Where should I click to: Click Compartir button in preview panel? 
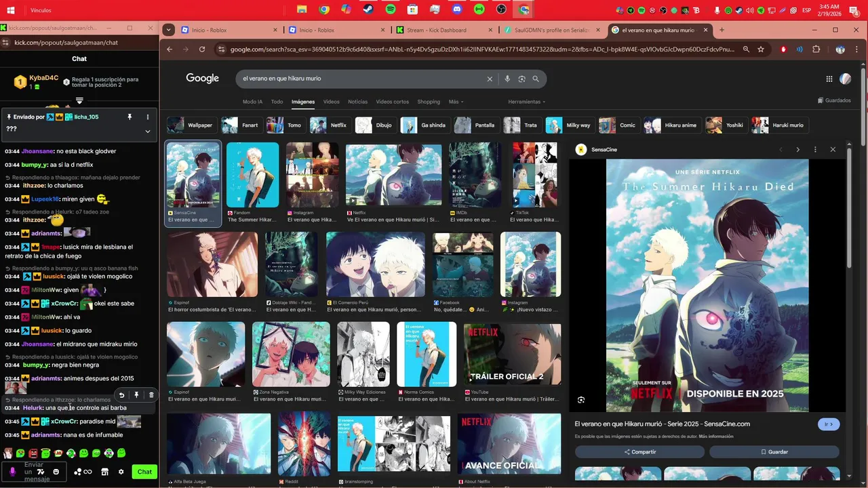point(639,451)
